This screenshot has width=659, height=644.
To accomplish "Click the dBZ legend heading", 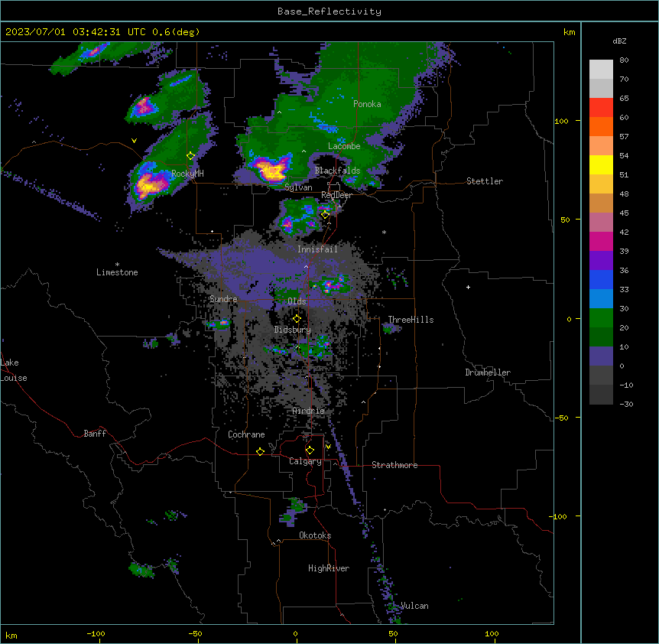I will (x=619, y=41).
